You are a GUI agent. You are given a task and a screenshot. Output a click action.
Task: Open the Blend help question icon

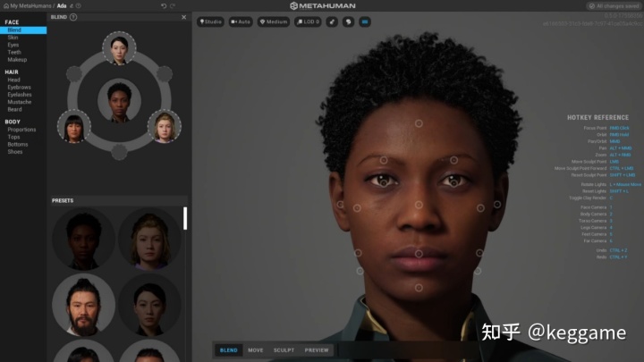(73, 17)
